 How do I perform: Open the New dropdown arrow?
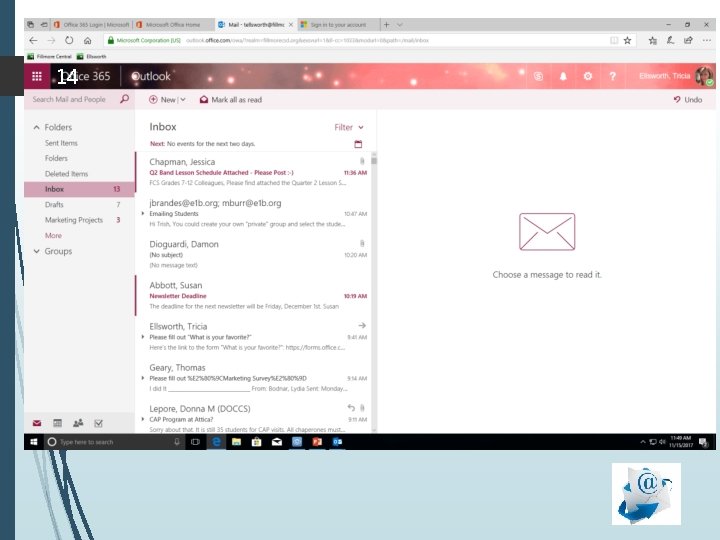coord(183,100)
